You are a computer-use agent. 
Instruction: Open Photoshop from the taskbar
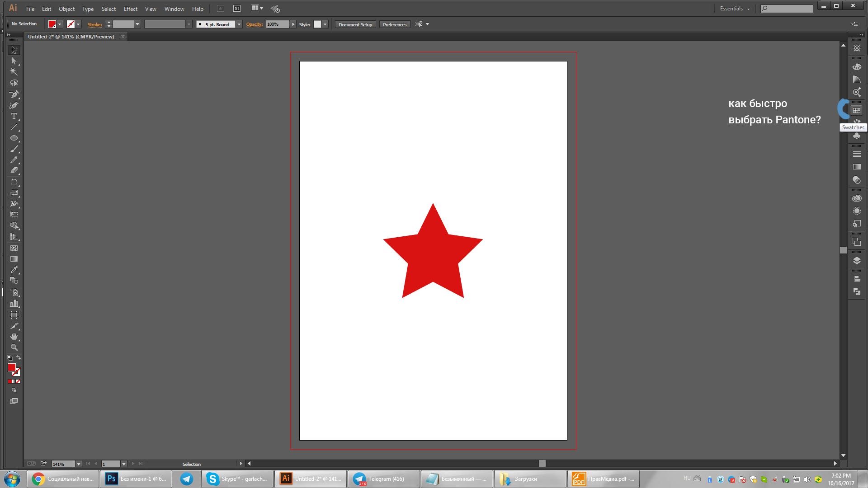click(136, 479)
